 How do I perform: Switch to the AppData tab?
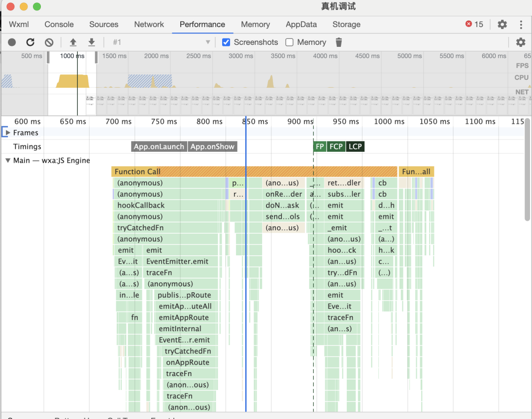pos(301,25)
